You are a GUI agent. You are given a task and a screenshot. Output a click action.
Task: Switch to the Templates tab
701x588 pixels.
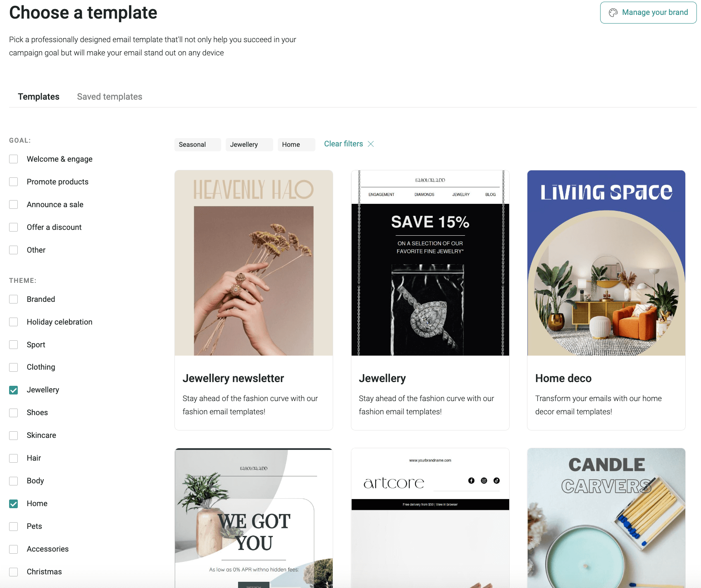coord(39,96)
